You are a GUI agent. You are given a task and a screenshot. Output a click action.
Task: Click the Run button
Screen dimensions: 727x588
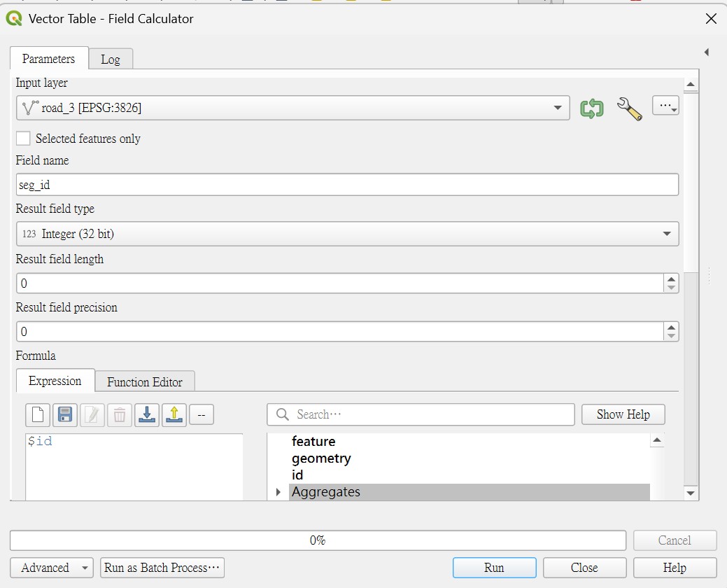[494, 568]
